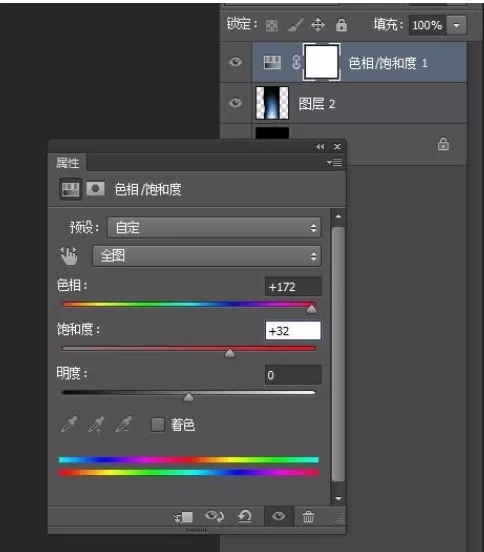Screen dimensions: 484x552
Task: Click the lock transparent pixels icon
Action: point(271,25)
